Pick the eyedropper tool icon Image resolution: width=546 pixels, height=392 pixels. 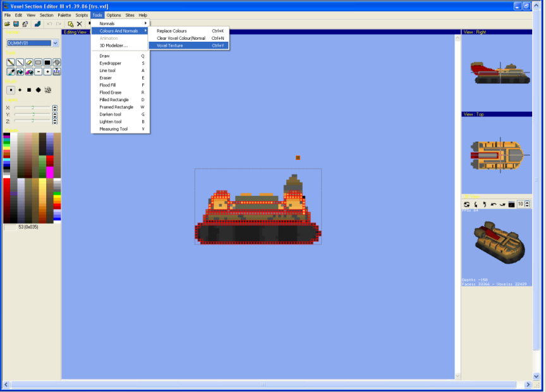click(x=11, y=72)
